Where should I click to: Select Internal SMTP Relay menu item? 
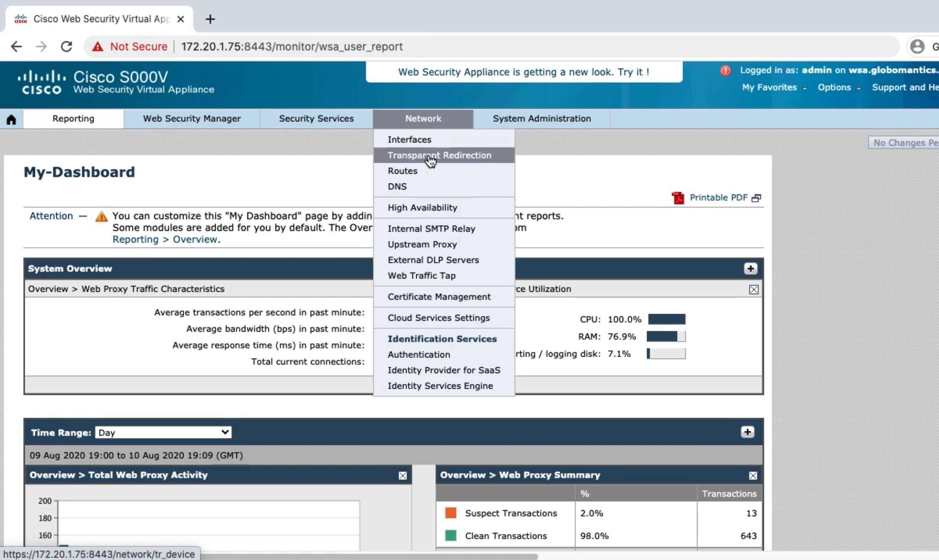[444, 228]
